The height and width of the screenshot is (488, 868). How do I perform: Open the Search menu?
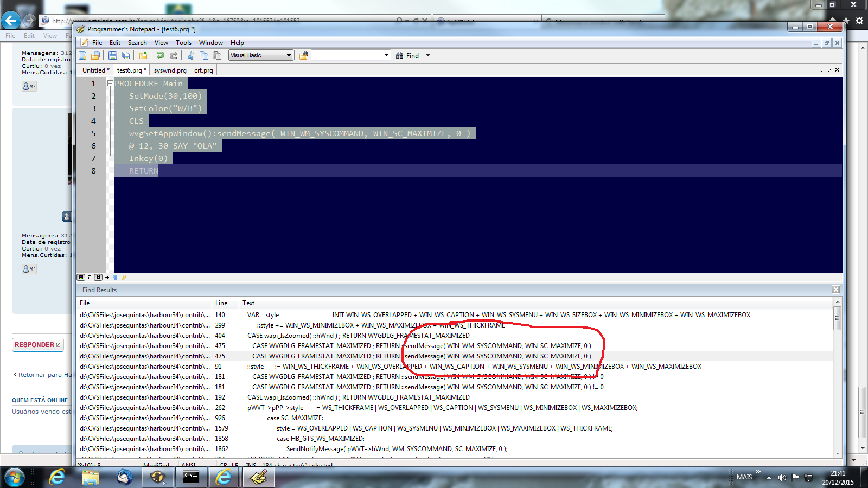[x=137, y=43]
